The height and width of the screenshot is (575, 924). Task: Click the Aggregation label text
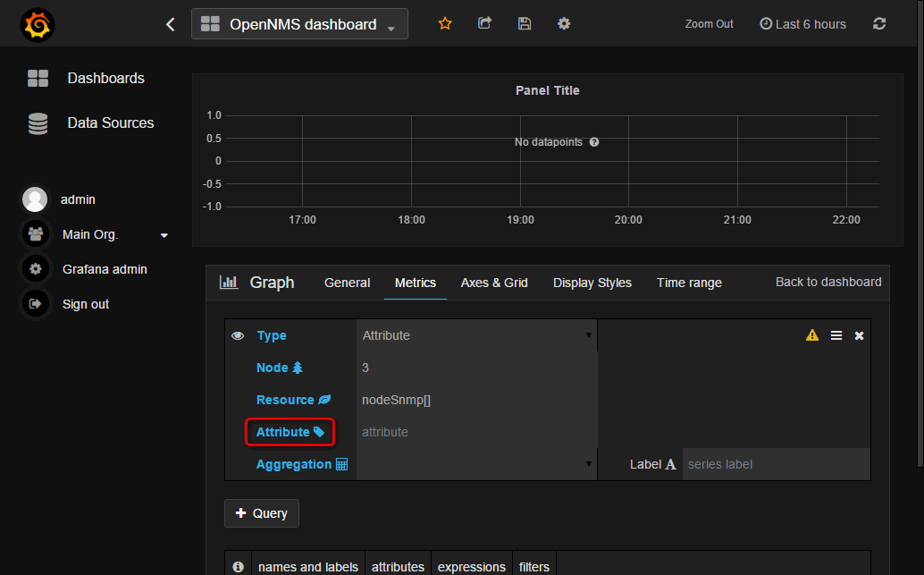pos(294,465)
